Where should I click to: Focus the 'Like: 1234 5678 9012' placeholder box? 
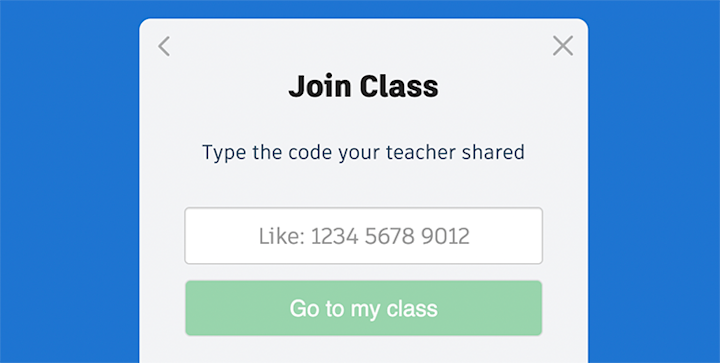point(363,236)
